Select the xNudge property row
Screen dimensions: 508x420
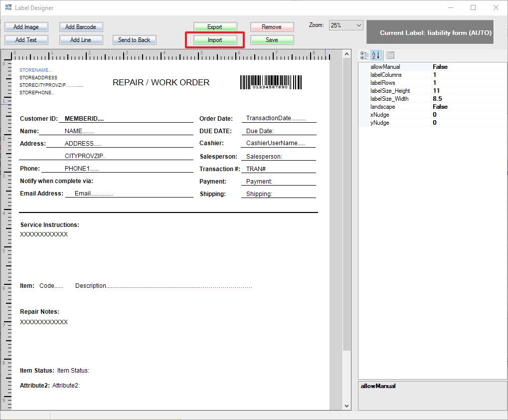(433, 115)
